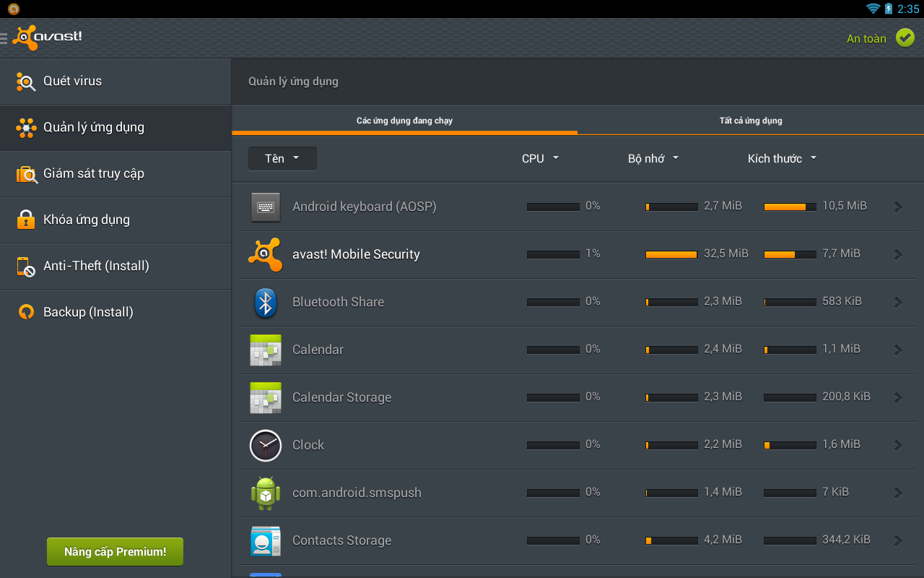The height and width of the screenshot is (578, 924).
Task: Click the Android keyboard (AOSP) size bar
Action: coord(790,207)
